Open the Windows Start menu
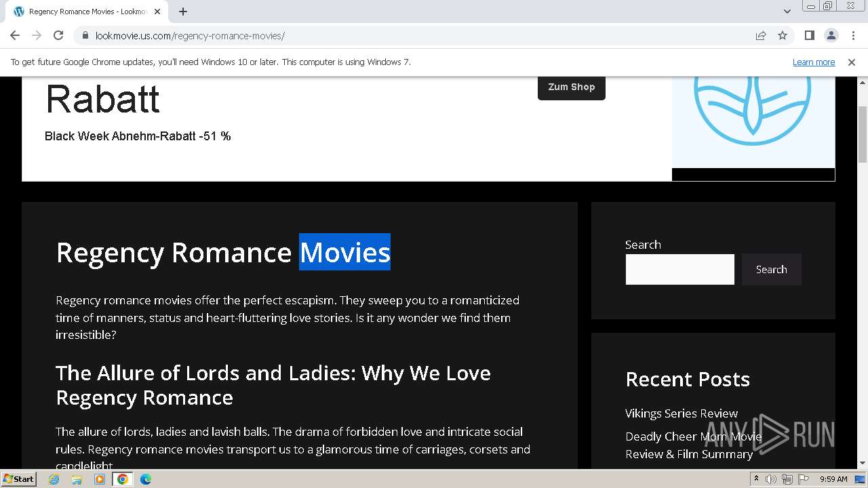The width and height of the screenshot is (868, 488). point(18,479)
